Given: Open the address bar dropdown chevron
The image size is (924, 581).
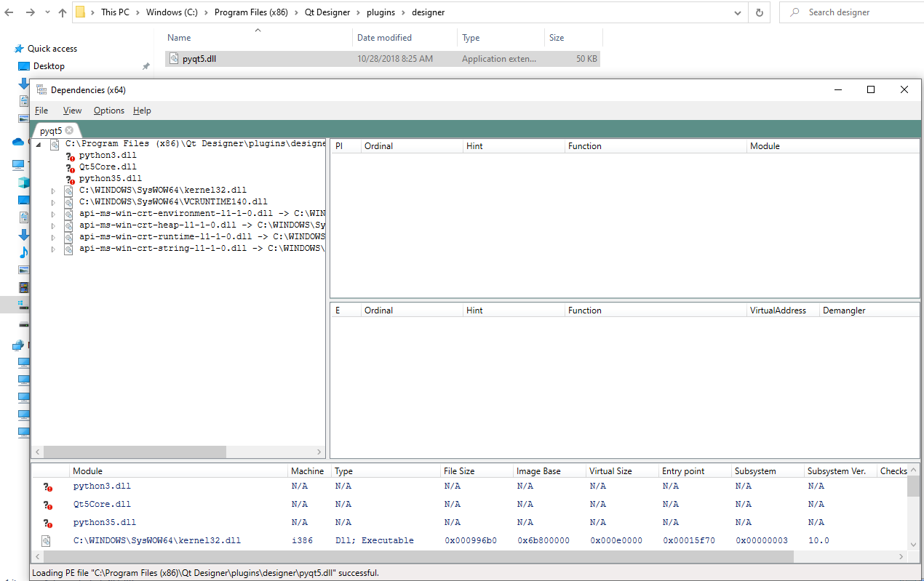Looking at the screenshot, I should pos(737,12).
